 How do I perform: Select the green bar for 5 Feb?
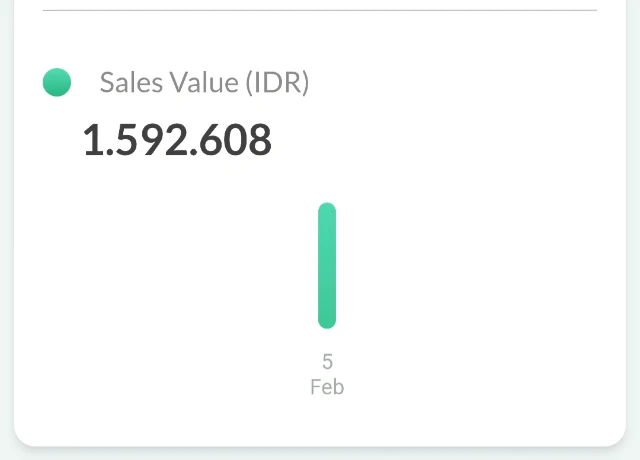(x=327, y=265)
